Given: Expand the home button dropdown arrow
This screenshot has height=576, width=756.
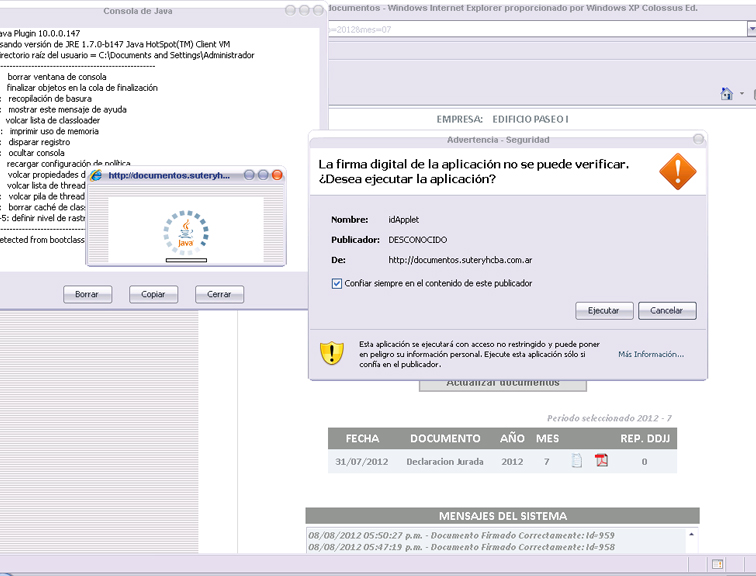Looking at the screenshot, I should click(x=742, y=95).
